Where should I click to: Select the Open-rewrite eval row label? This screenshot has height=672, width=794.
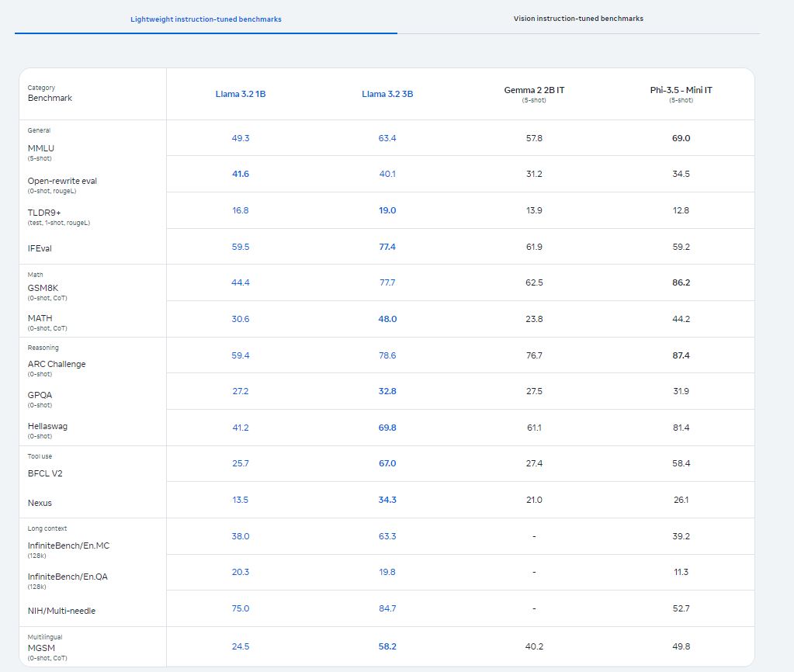click(x=62, y=181)
